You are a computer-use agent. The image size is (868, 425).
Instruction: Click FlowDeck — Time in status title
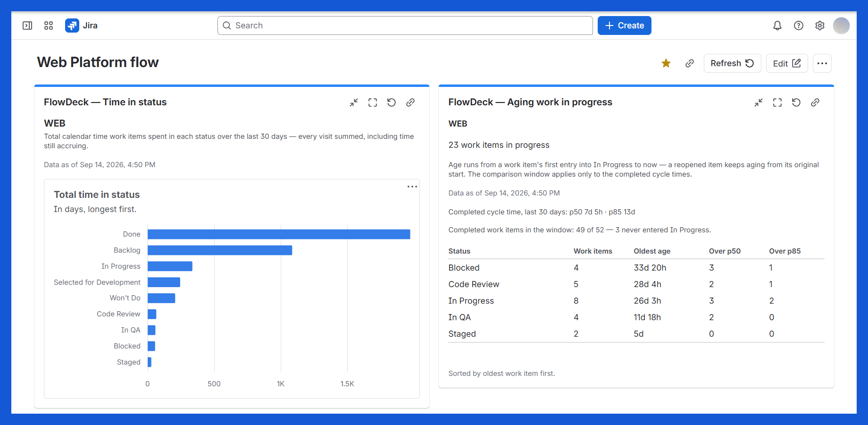(105, 102)
